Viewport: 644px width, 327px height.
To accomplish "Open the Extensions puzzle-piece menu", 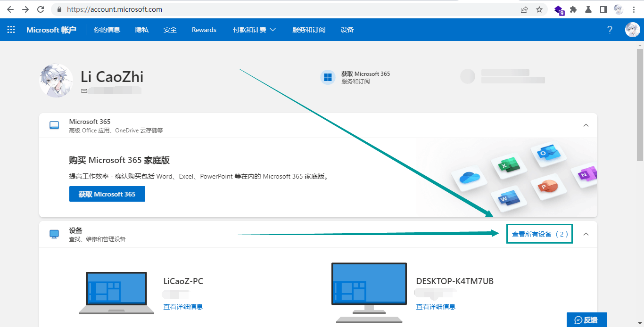I will pos(573,9).
